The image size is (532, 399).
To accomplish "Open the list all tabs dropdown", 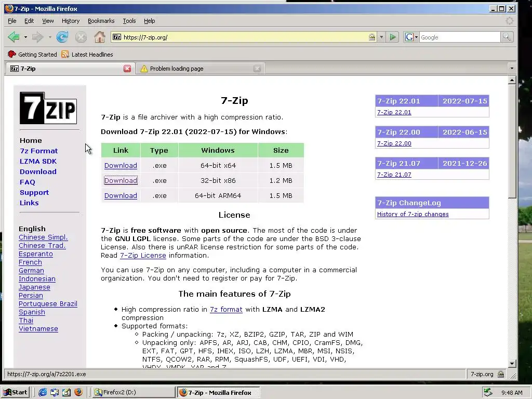I will (x=512, y=69).
